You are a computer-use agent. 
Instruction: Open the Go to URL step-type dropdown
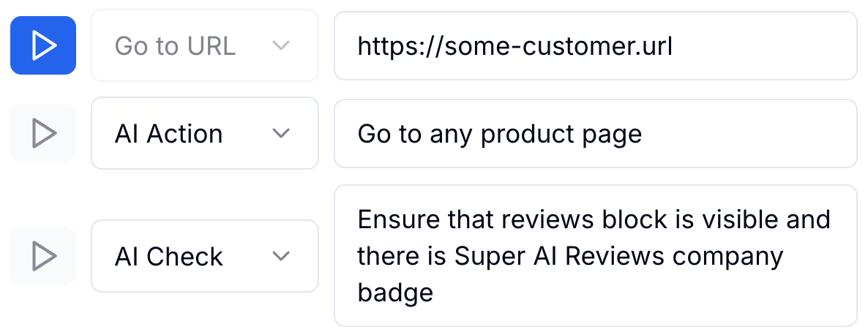coord(204,45)
